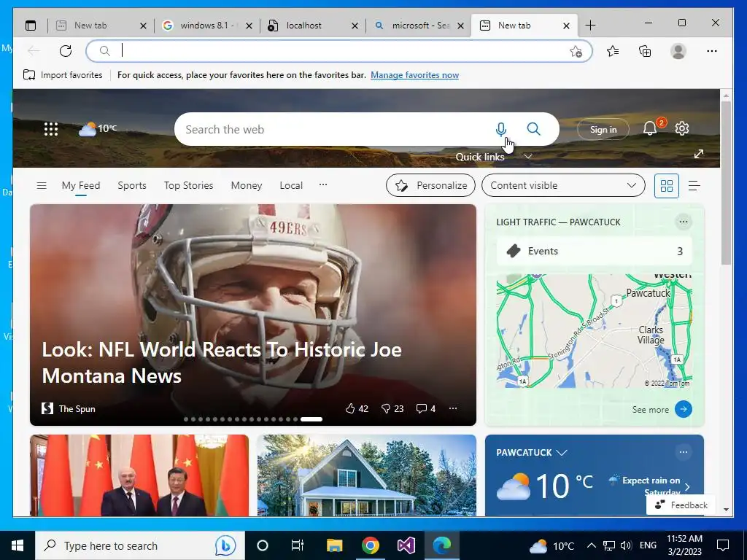Screen dimensions: 747x560
Task: Open Manage favorites now link
Action: coord(414,75)
